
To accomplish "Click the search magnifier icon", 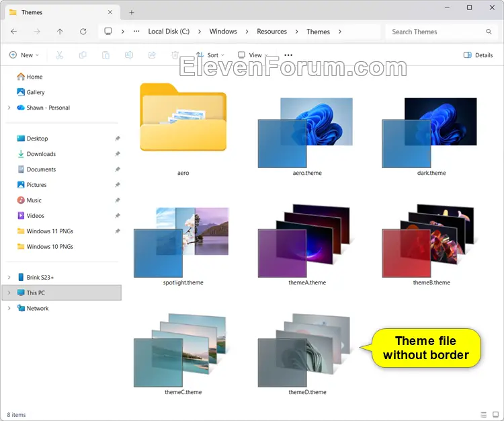I will coord(489,32).
